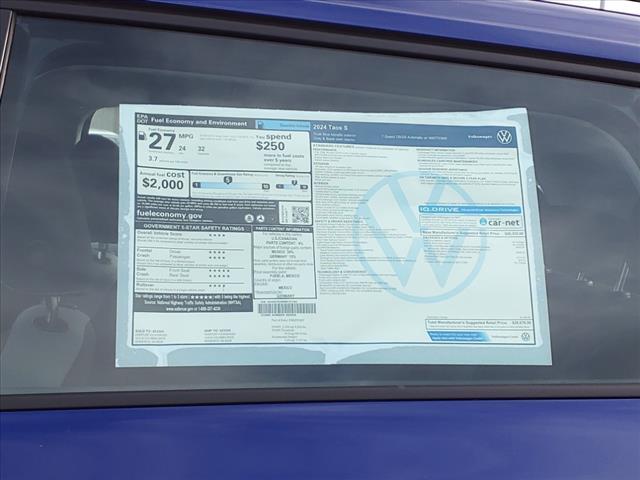This screenshot has height=480, width=640.
Task: Select the Government 5-Star Safety Ratings heading
Action: click(x=194, y=227)
